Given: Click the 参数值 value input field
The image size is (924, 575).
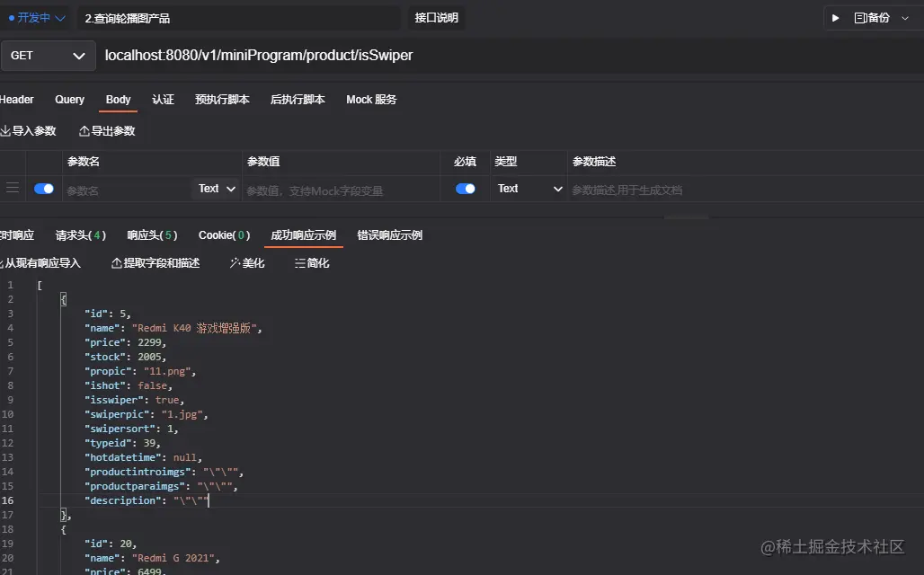Looking at the screenshot, I should coord(341,190).
